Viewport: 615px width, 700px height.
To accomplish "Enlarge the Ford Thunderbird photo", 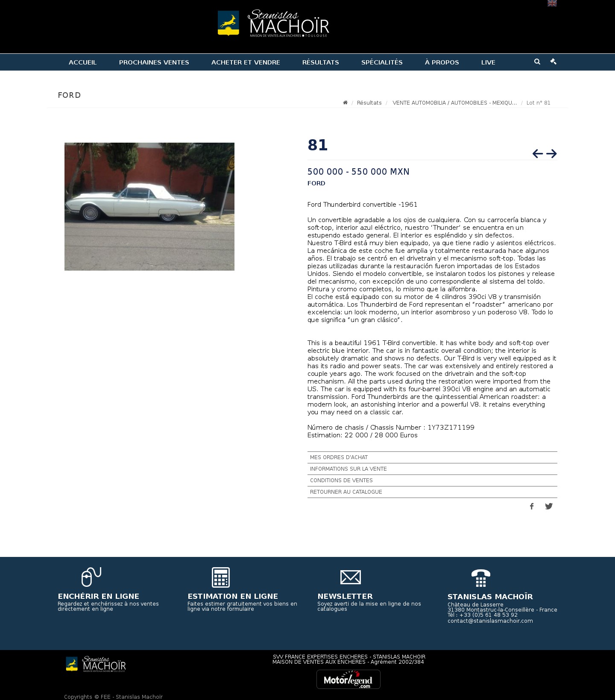I will pos(149,207).
